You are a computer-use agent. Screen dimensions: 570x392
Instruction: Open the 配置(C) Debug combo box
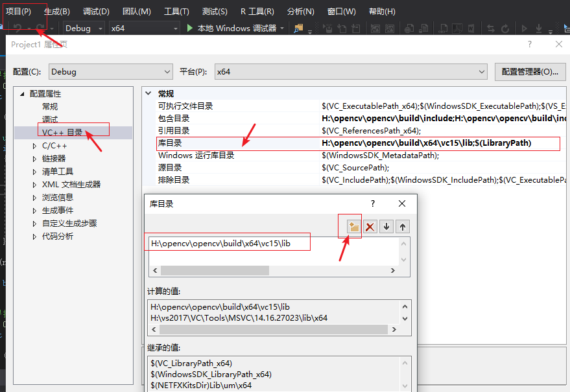point(110,71)
